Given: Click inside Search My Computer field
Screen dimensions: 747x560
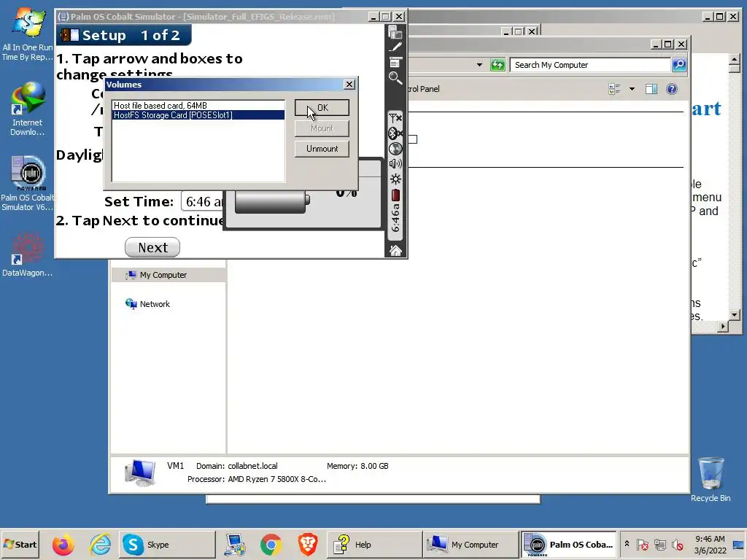Looking at the screenshot, I should point(589,65).
